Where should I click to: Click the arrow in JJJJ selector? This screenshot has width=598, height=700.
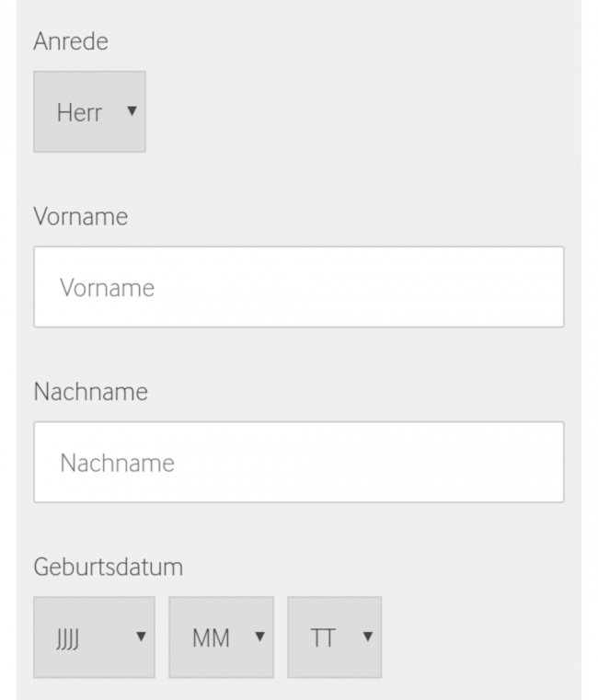click(x=141, y=636)
